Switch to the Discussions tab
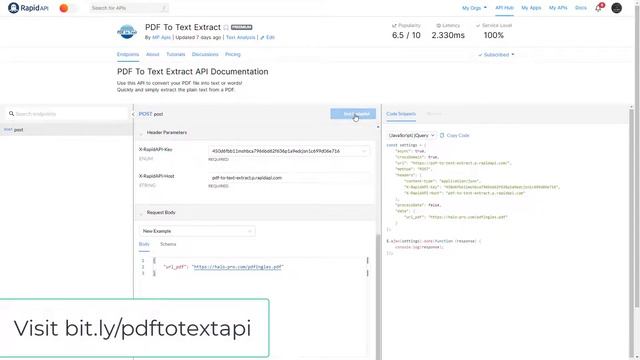 205,54
